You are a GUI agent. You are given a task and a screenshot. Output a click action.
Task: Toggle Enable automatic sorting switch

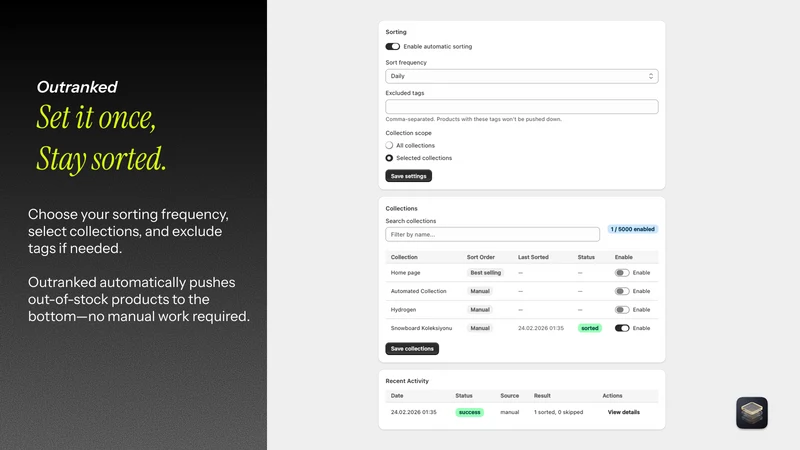[392, 46]
